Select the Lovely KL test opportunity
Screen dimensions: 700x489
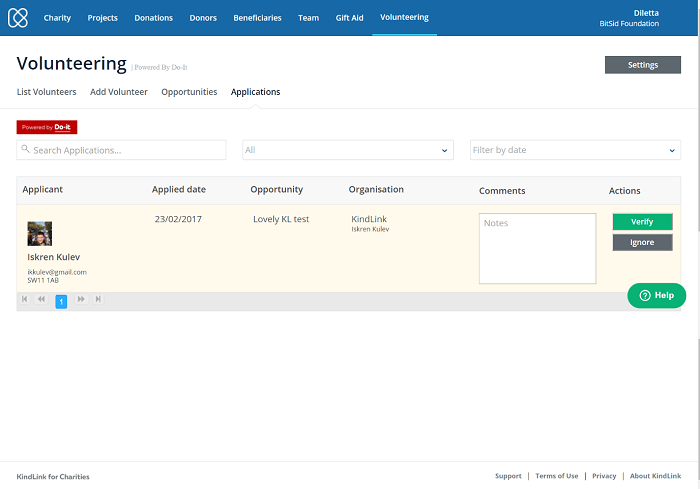point(281,219)
